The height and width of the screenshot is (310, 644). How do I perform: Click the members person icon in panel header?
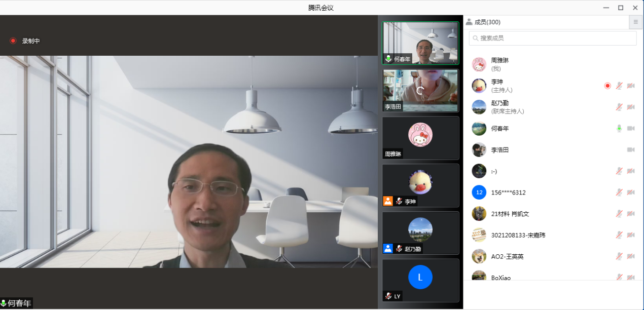pyautogui.click(x=469, y=22)
